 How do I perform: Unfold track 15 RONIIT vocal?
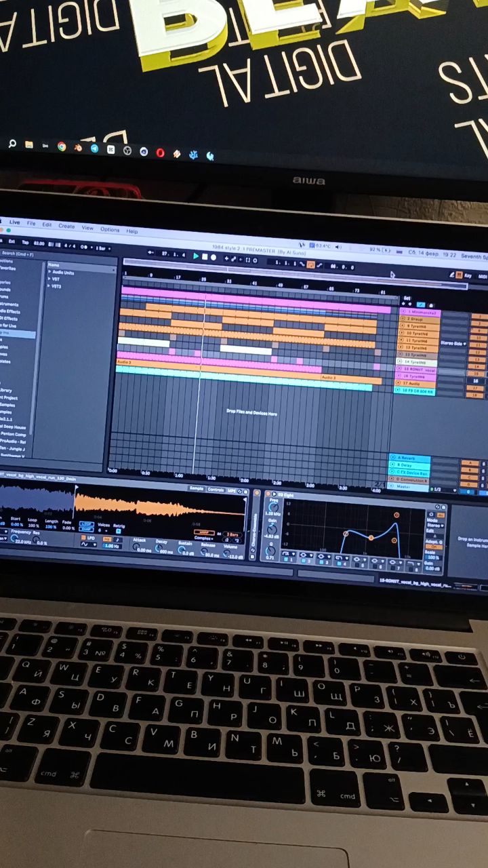click(x=400, y=370)
